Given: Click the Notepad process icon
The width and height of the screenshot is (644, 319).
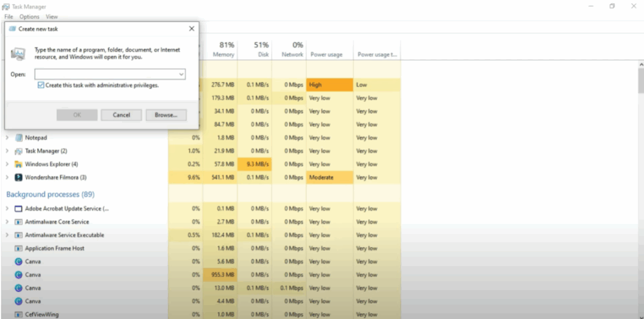Looking at the screenshot, I should pyautogui.click(x=18, y=138).
